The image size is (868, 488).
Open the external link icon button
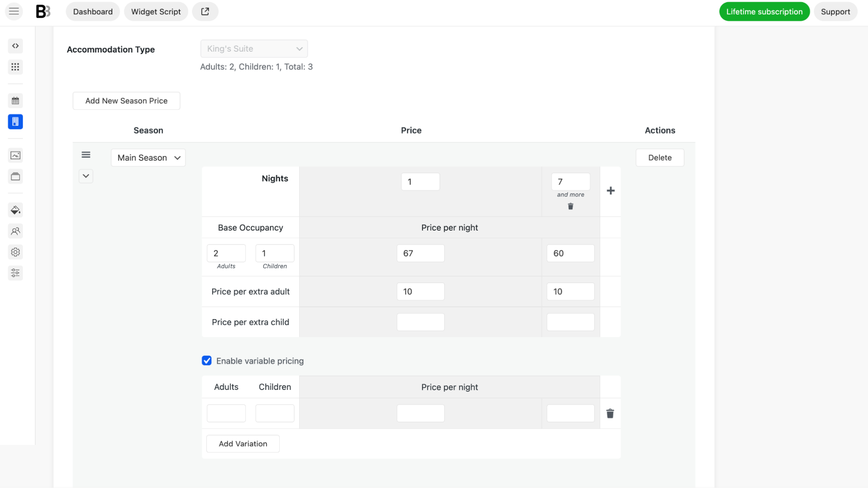pos(205,11)
